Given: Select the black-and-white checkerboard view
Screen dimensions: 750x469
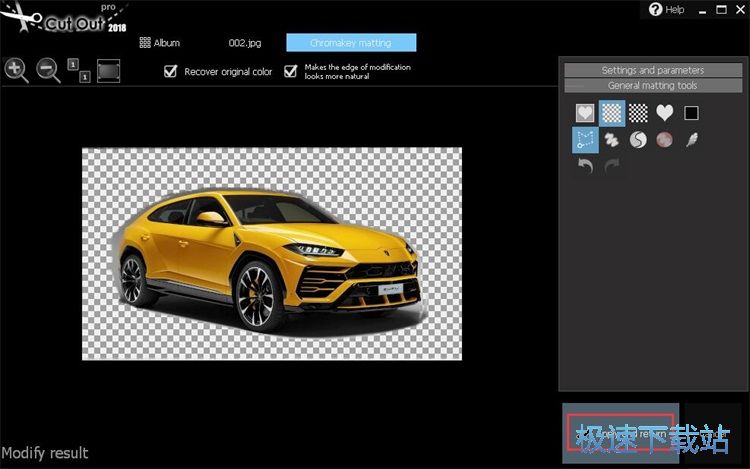Looking at the screenshot, I should (x=638, y=113).
